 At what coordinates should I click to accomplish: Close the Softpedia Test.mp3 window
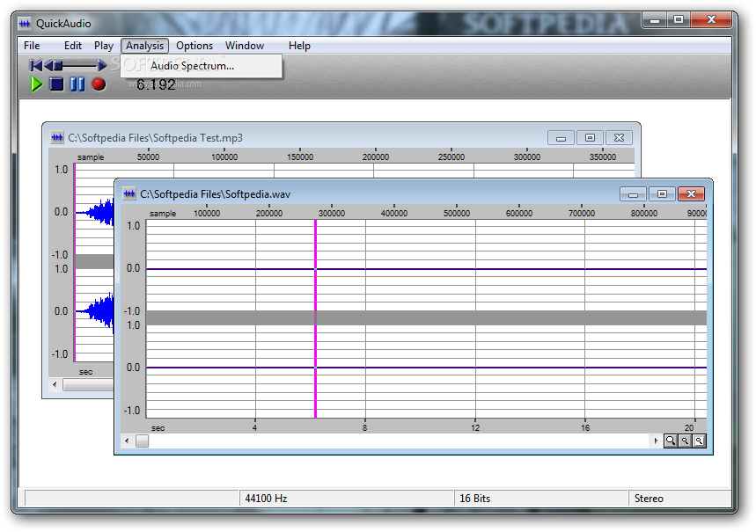pyautogui.click(x=619, y=138)
